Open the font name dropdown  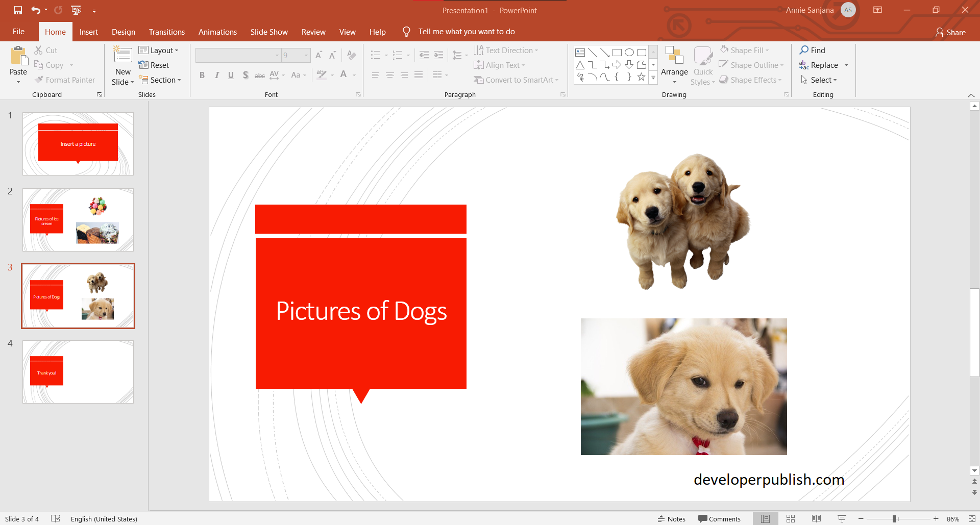tap(277, 55)
